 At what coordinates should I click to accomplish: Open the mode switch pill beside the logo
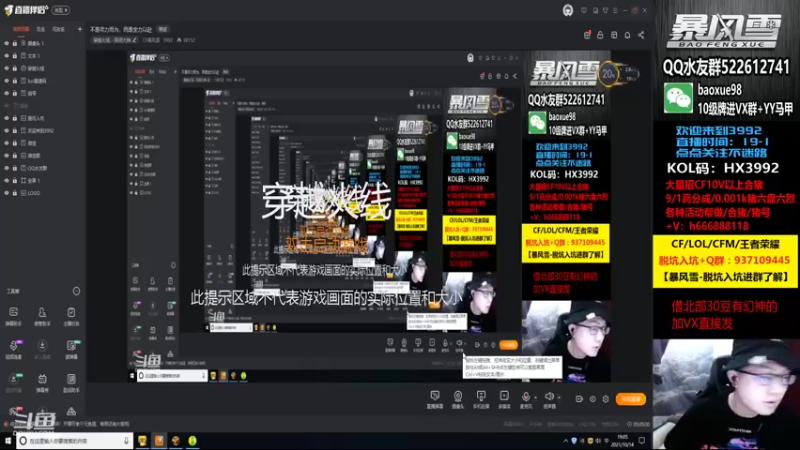click(61, 10)
